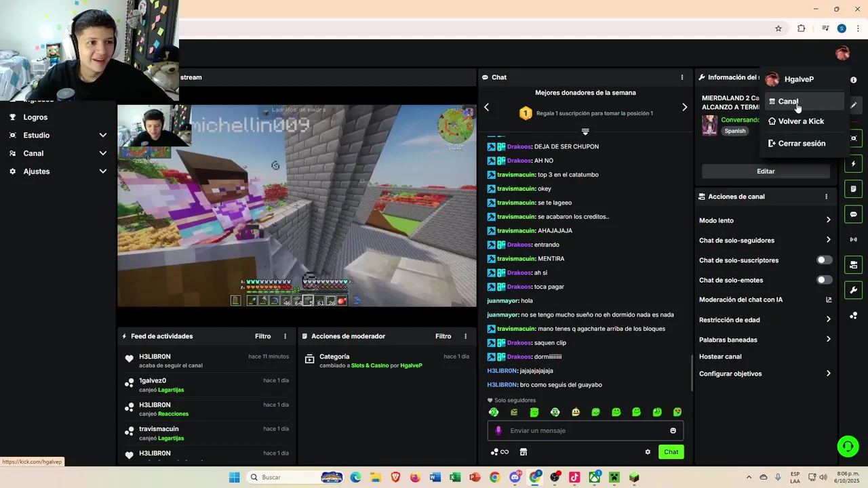Image resolution: width=868 pixels, height=488 pixels.
Task: Select Cerrar sesión in profile menu
Action: 804,144
